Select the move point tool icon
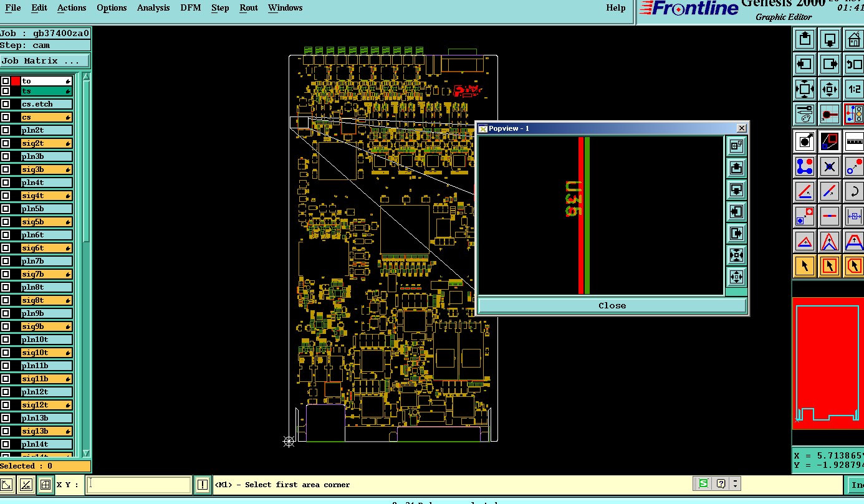The width and height of the screenshot is (864, 504). (854, 166)
